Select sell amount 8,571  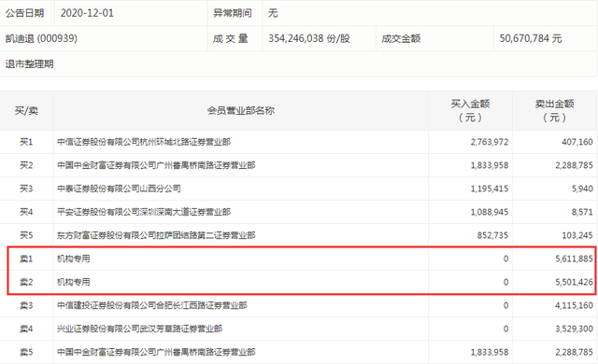[582, 212]
